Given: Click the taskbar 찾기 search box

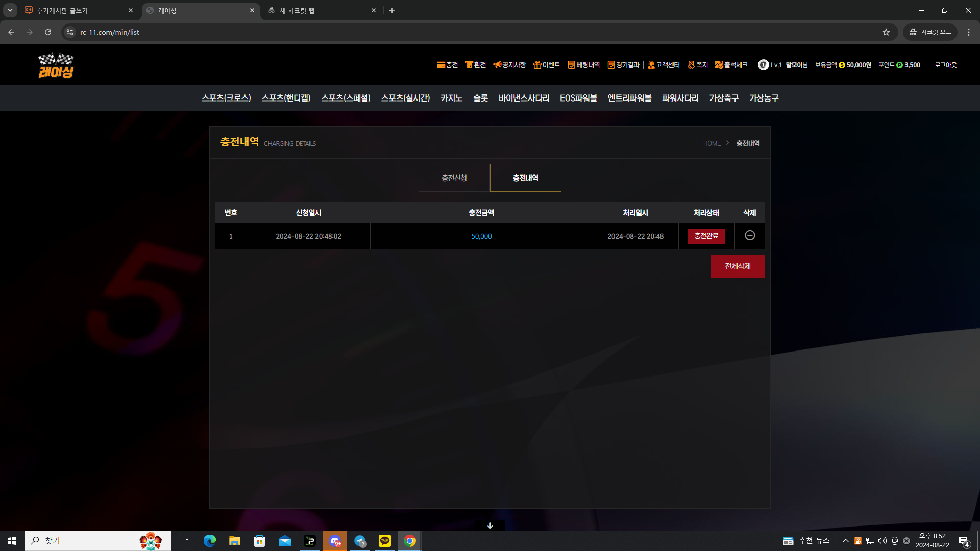Looking at the screenshot, I should pyautogui.click(x=98, y=541).
